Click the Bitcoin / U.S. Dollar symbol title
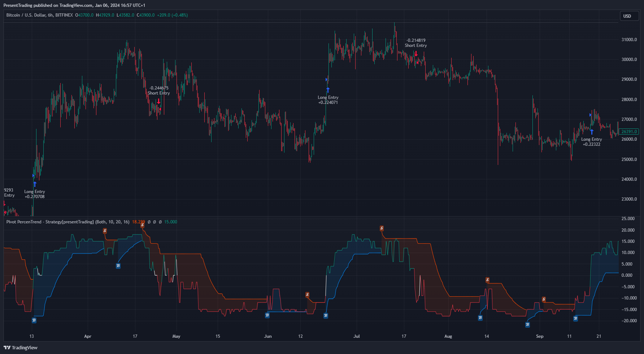Viewport: 644px width, 354px height. 40,15
